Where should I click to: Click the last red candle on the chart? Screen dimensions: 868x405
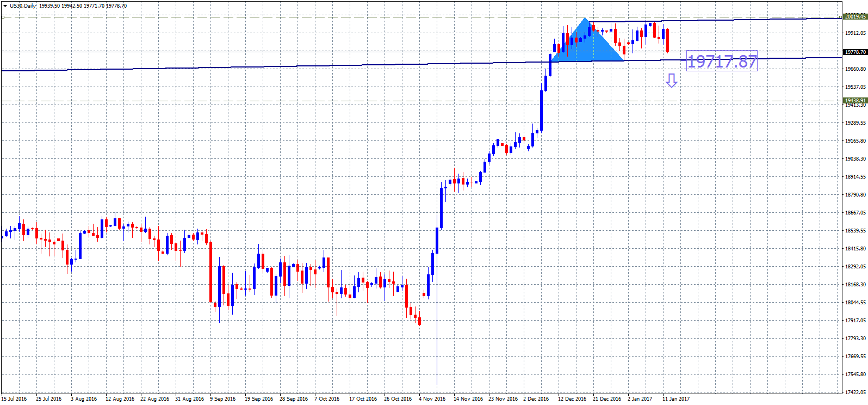(x=667, y=41)
